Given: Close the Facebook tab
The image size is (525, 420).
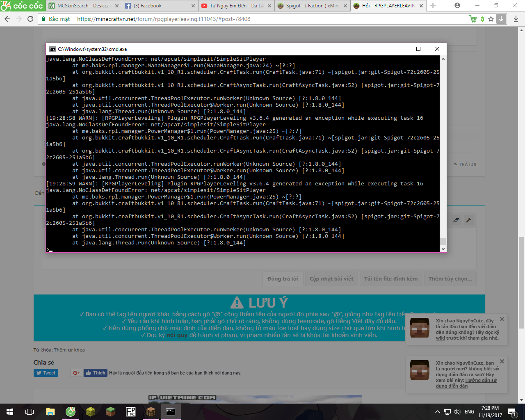Looking at the screenshot, I should pyautogui.click(x=194, y=6).
